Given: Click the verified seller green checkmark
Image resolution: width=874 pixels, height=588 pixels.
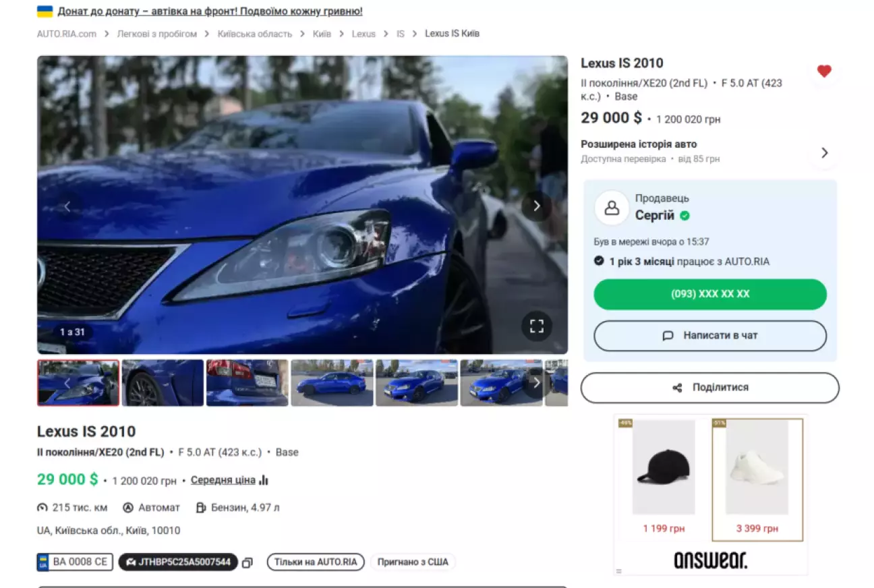Looking at the screenshot, I should pos(684,216).
